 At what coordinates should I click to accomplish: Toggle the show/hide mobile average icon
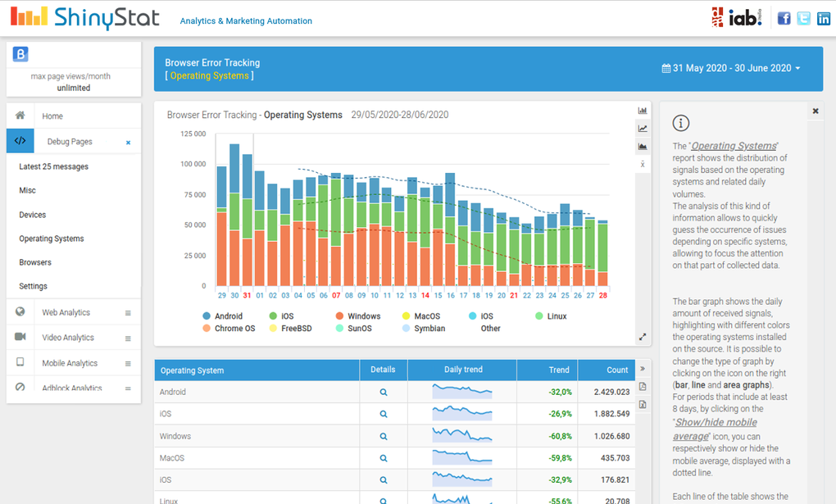643,165
